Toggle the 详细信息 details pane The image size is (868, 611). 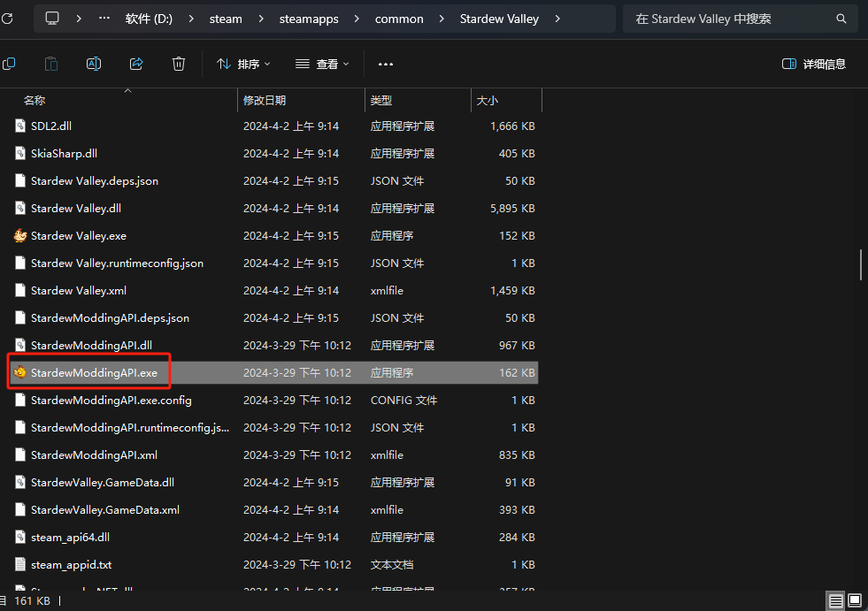(x=814, y=64)
